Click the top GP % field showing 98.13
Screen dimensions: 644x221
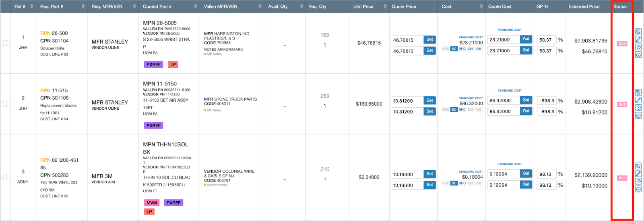pos(546,174)
